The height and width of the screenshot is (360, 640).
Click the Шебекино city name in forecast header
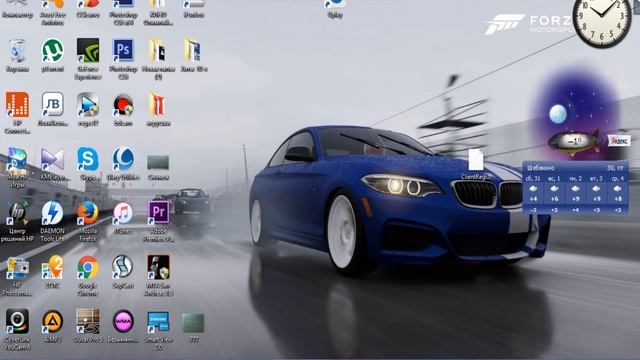click(540, 168)
